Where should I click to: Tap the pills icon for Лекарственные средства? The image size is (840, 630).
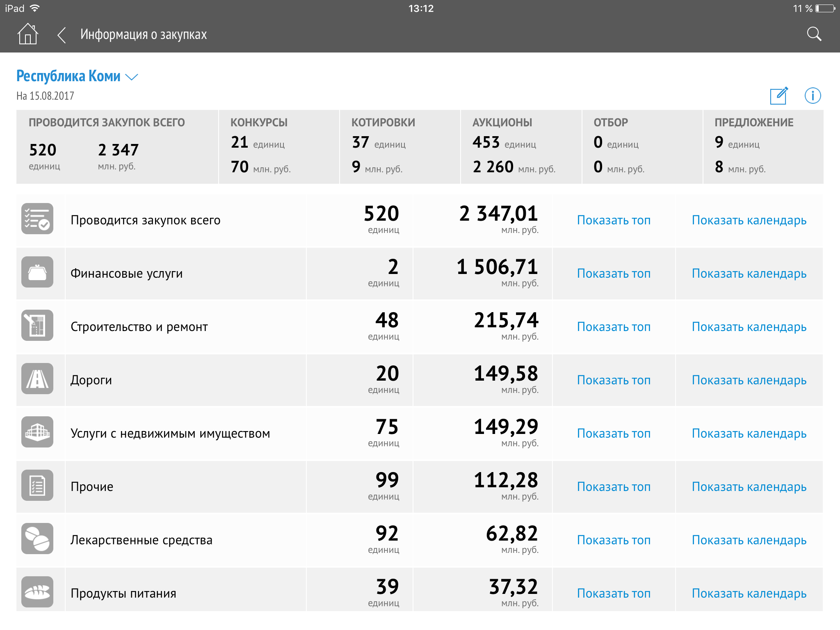(37, 539)
